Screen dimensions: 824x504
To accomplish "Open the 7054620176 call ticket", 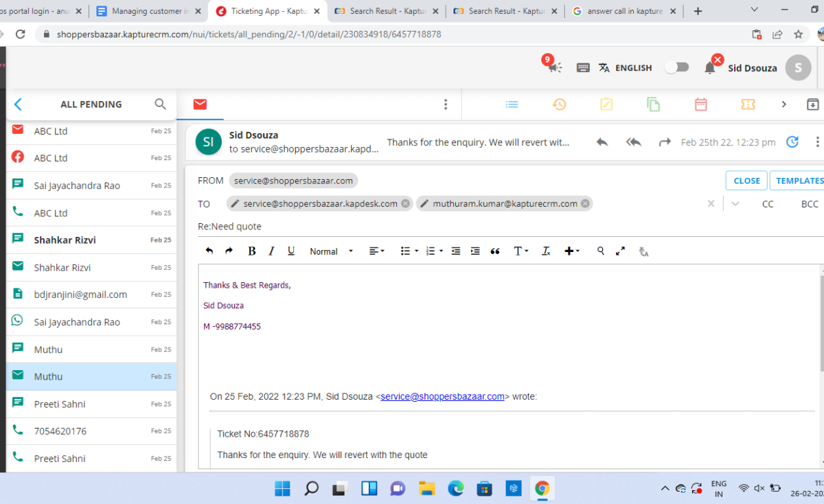I will click(91, 431).
